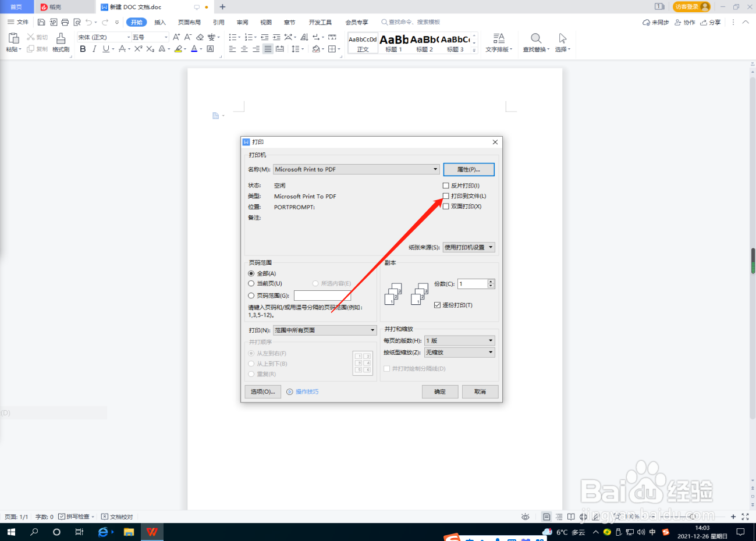Click the Center alignment icon

pos(244,49)
